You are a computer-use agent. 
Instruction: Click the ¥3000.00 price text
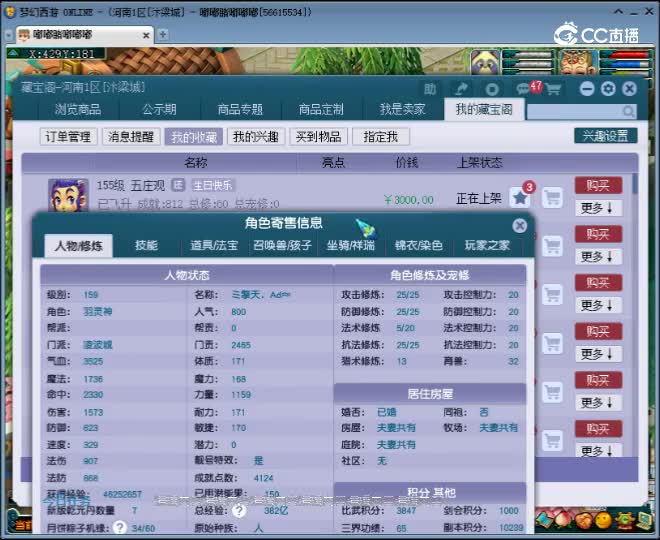pos(409,200)
